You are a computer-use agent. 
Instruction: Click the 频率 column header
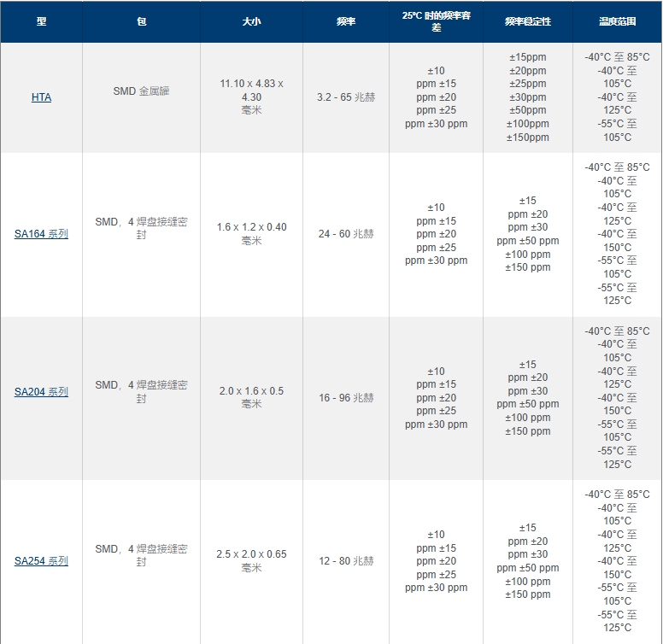[346, 21]
